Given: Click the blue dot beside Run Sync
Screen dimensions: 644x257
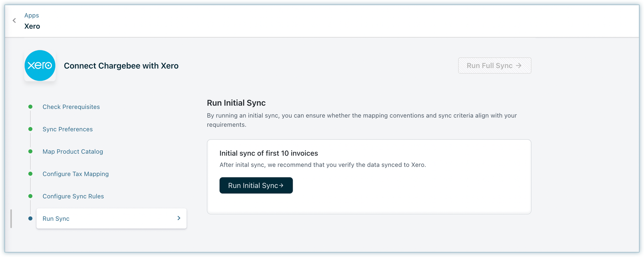Looking at the screenshot, I should tap(30, 219).
